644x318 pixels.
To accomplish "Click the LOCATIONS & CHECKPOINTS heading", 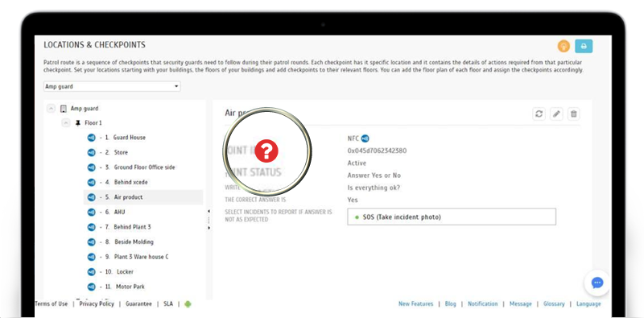I will [94, 45].
